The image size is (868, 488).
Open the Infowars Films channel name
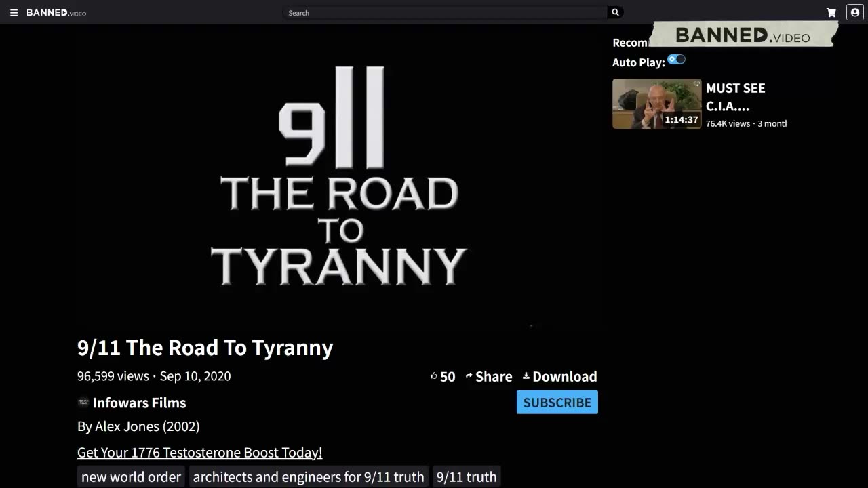coord(139,403)
